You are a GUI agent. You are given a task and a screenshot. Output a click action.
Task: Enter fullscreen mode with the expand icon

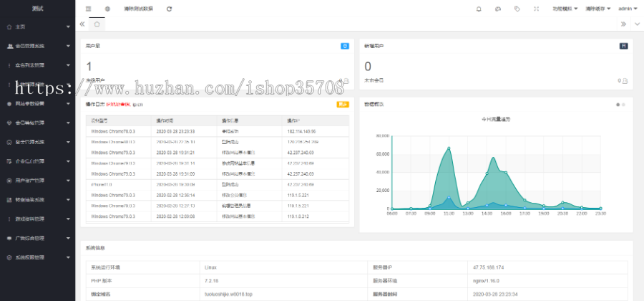tap(537, 9)
